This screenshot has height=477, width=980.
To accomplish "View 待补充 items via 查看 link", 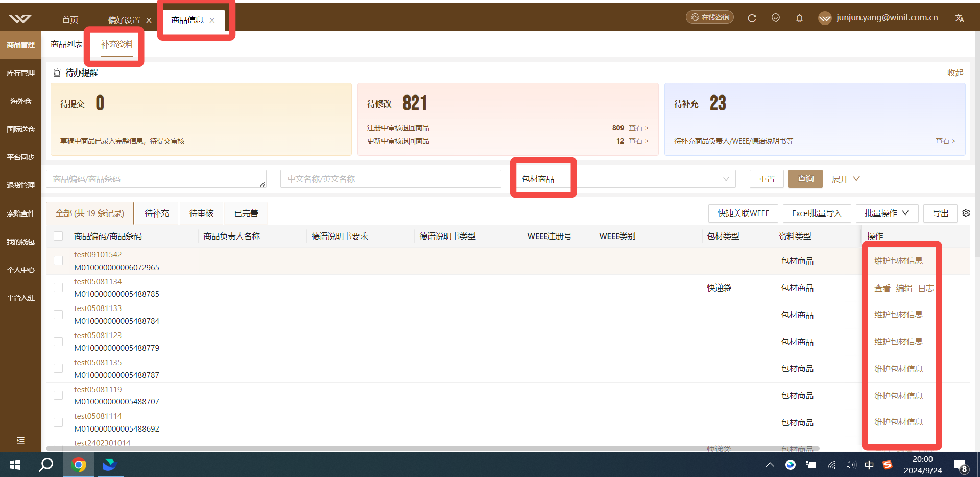I will coord(945,141).
